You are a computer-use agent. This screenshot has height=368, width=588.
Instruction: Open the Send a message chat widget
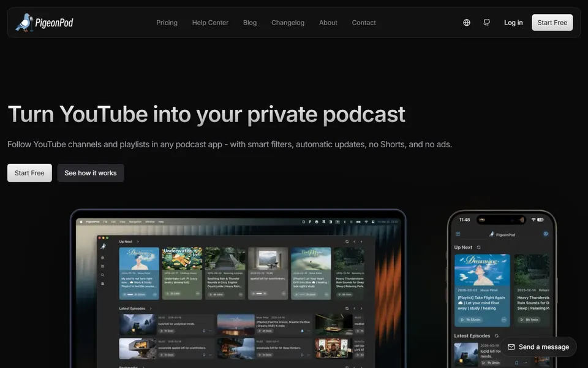[x=538, y=347]
